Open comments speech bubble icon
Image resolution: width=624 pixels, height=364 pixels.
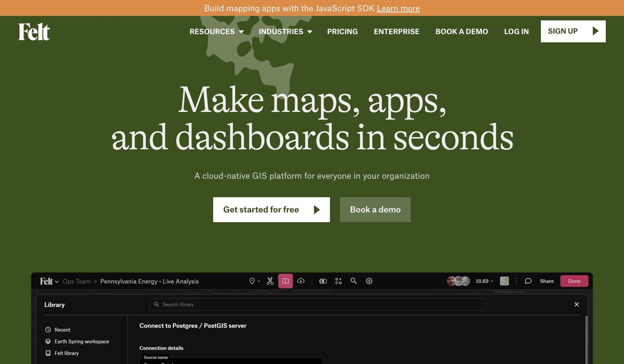[528, 281]
